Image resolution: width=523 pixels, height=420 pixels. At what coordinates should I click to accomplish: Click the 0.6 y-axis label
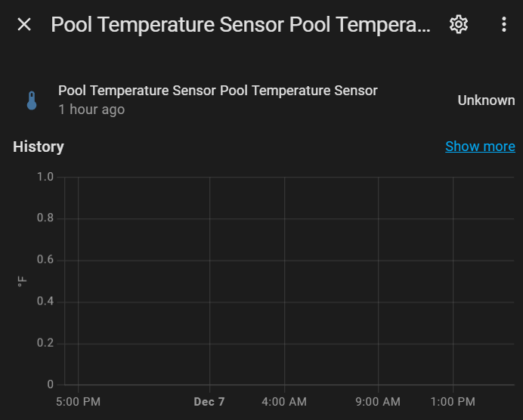pyautogui.click(x=45, y=259)
